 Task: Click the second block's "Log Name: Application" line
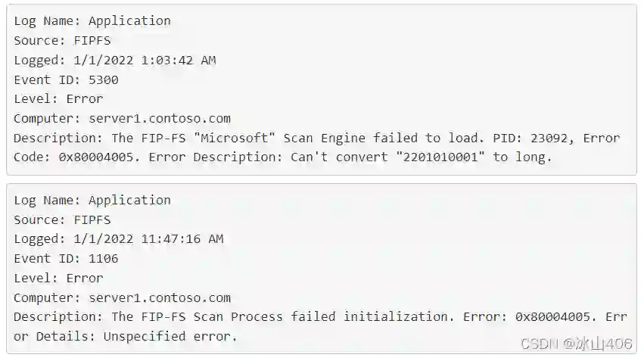[92, 201]
